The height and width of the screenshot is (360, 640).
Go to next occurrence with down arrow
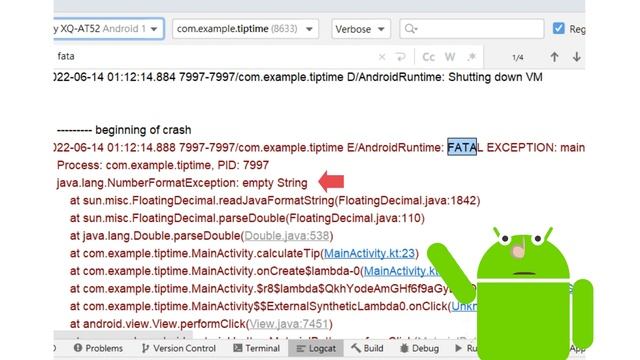(x=576, y=57)
